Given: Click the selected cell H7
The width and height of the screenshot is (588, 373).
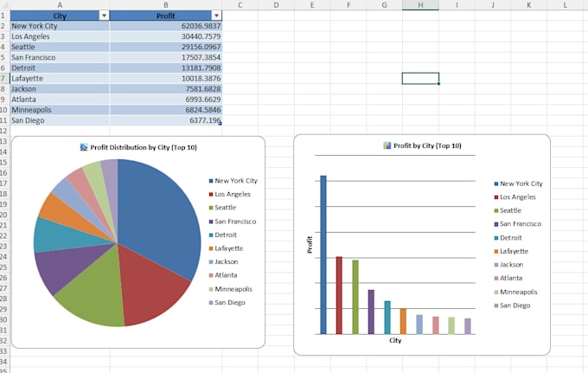Looking at the screenshot, I should [x=420, y=79].
